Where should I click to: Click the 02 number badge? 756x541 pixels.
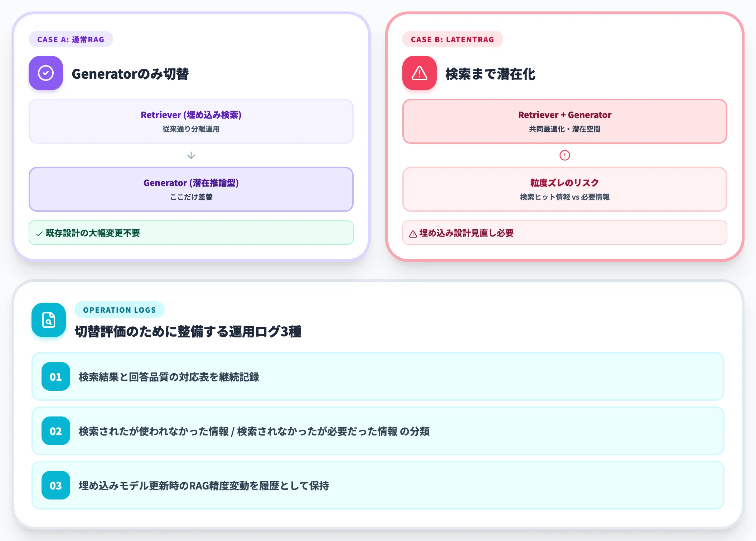[56, 431]
